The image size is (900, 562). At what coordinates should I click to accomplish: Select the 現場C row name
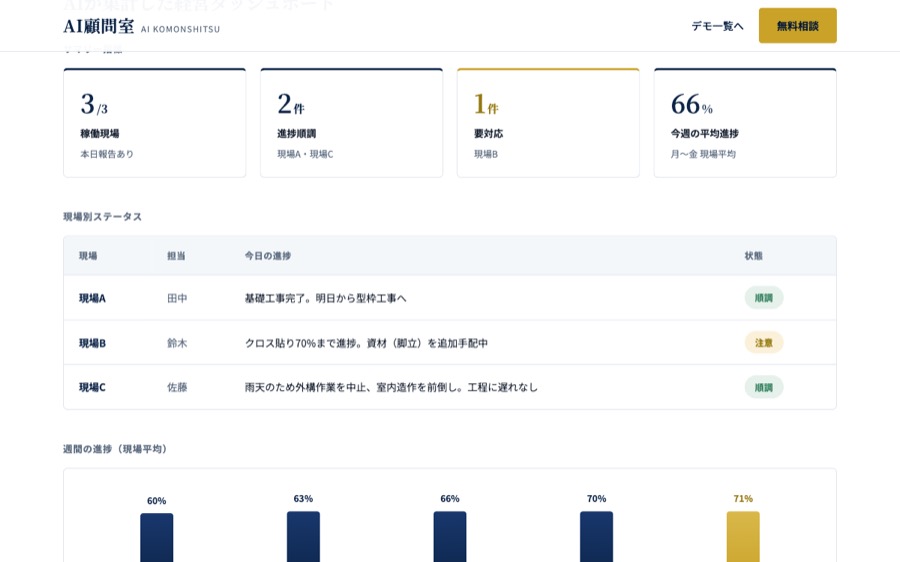coord(92,387)
